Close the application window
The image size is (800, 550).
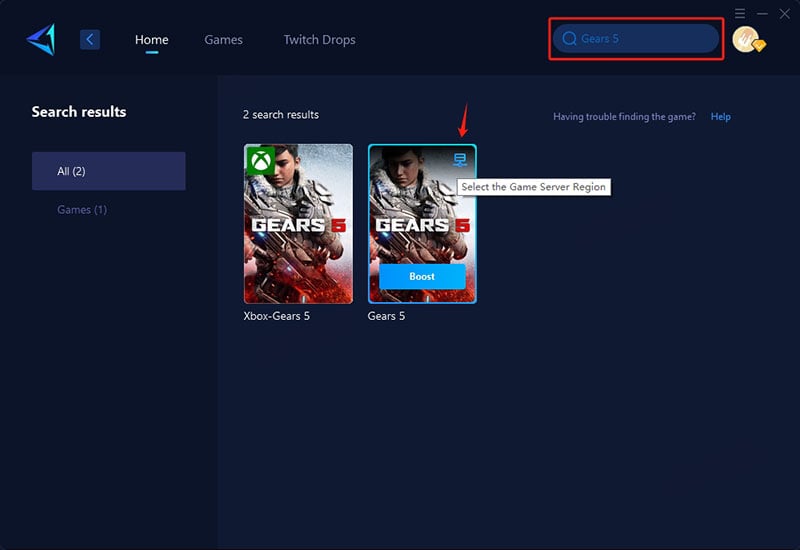pos(785,13)
